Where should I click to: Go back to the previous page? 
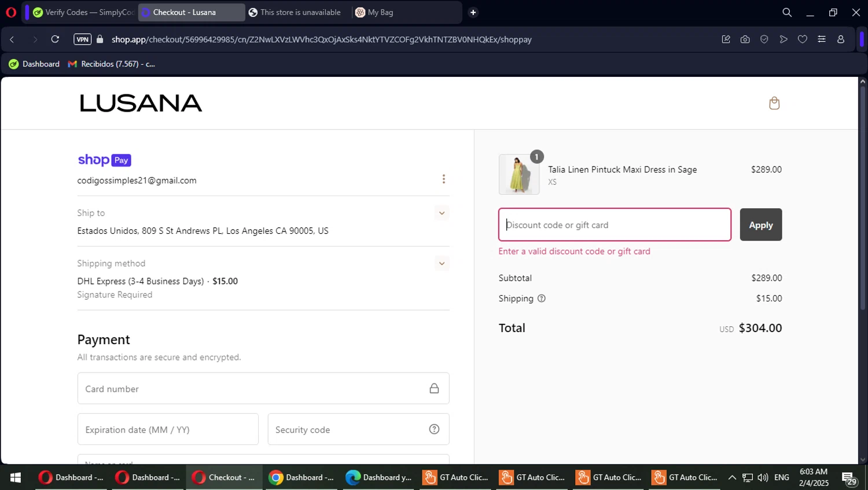(12, 39)
